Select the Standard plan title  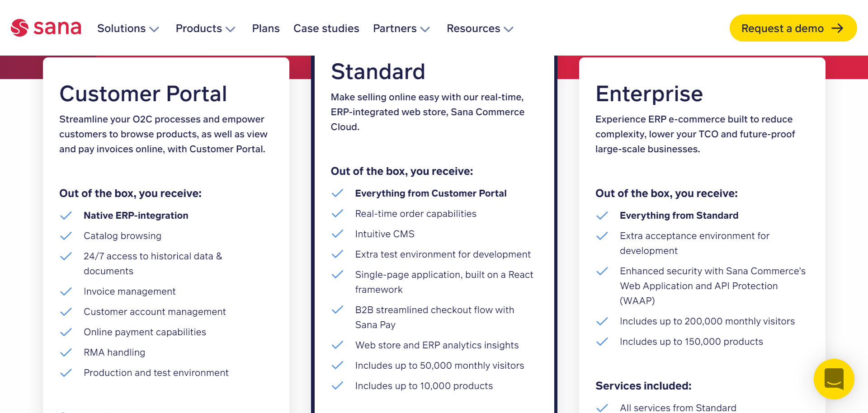tap(378, 71)
